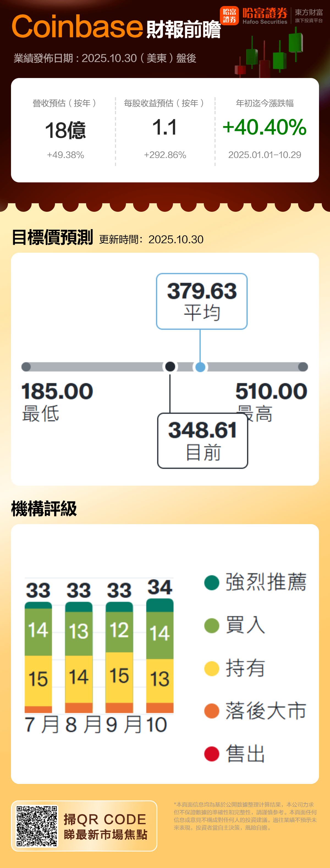This screenshot has height=868, width=330.
Task: Click the 379.63 平均 target price box
Action: (x=202, y=301)
